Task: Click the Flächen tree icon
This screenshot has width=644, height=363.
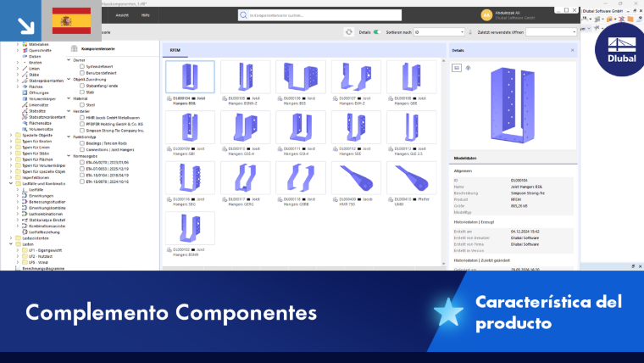Action: click(25, 87)
